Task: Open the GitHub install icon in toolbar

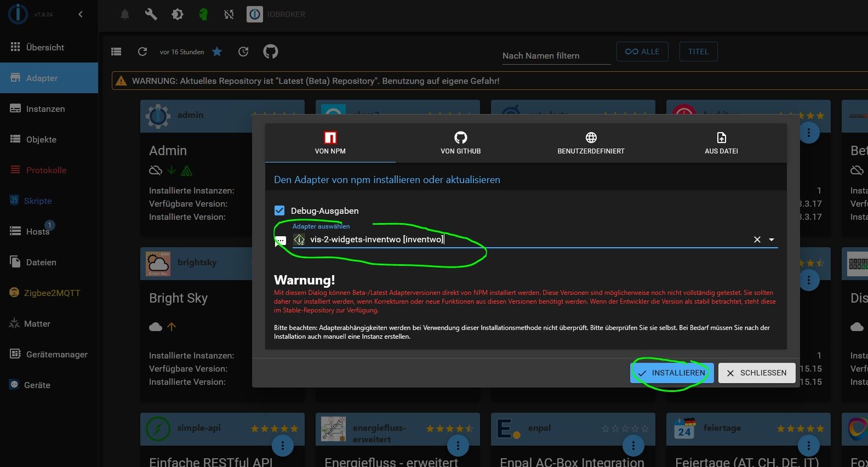Action: tap(271, 52)
